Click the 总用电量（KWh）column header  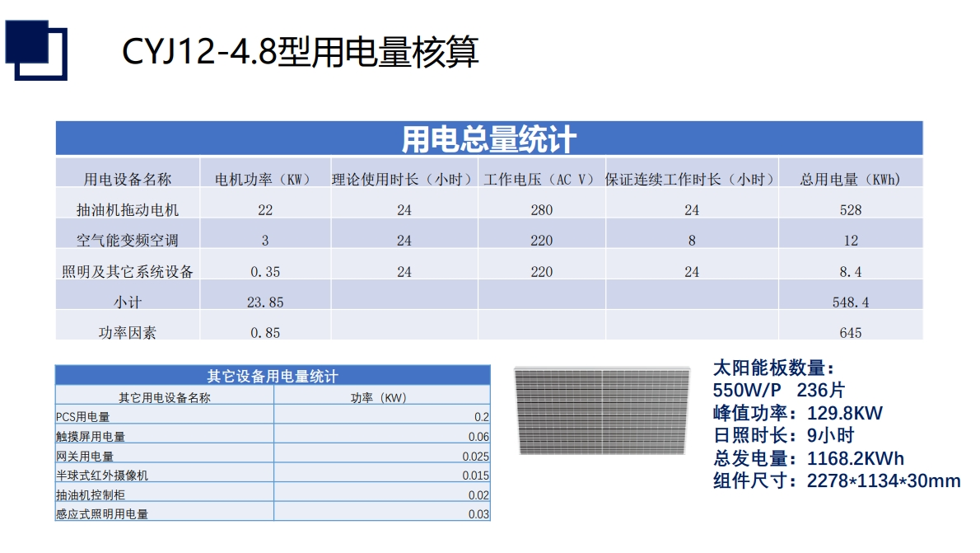tap(851, 180)
